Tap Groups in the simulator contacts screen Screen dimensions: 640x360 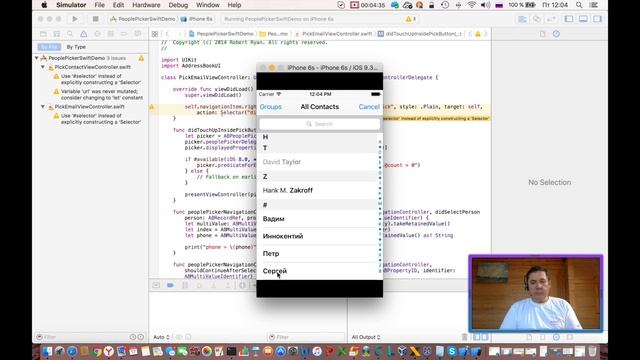tap(271, 107)
